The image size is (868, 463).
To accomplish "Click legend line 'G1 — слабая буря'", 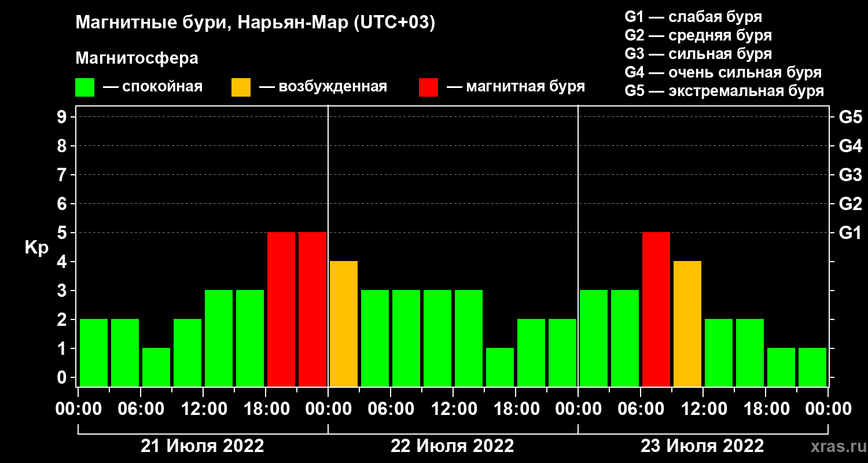I will click(693, 16).
